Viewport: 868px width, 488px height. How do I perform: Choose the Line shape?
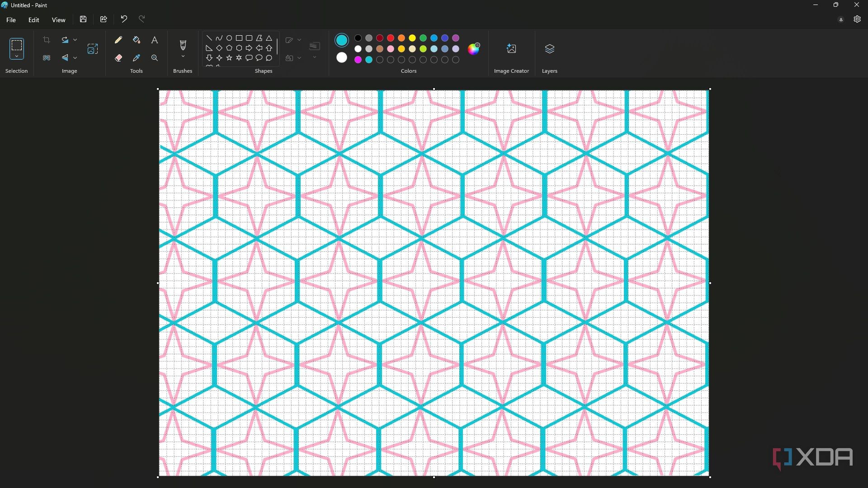coord(209,38)
